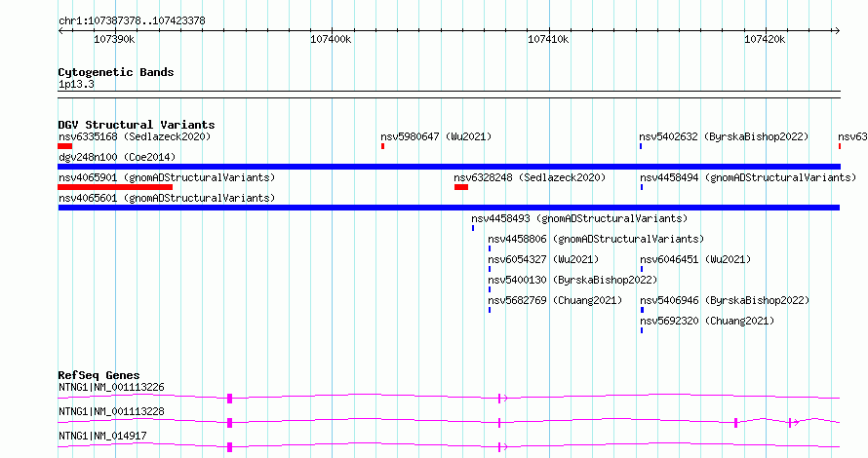Click the nsv4065601 gnomAD variant label

[x=167, y=198]
